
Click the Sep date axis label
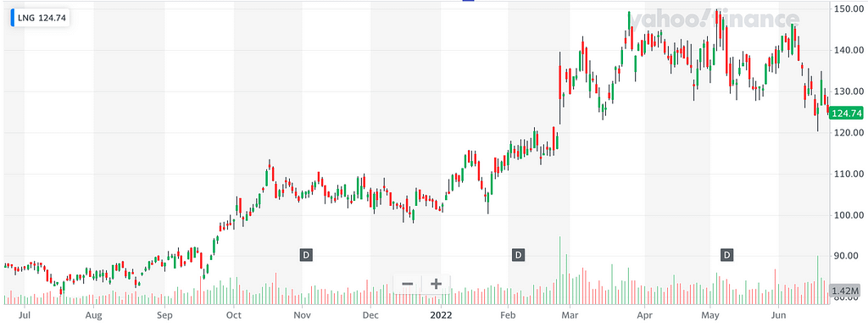point(165,316)
